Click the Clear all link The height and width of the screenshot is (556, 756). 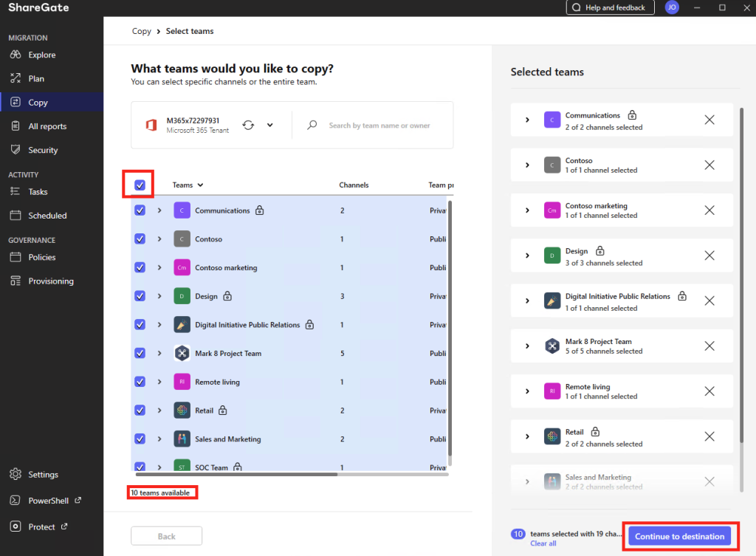543,543
